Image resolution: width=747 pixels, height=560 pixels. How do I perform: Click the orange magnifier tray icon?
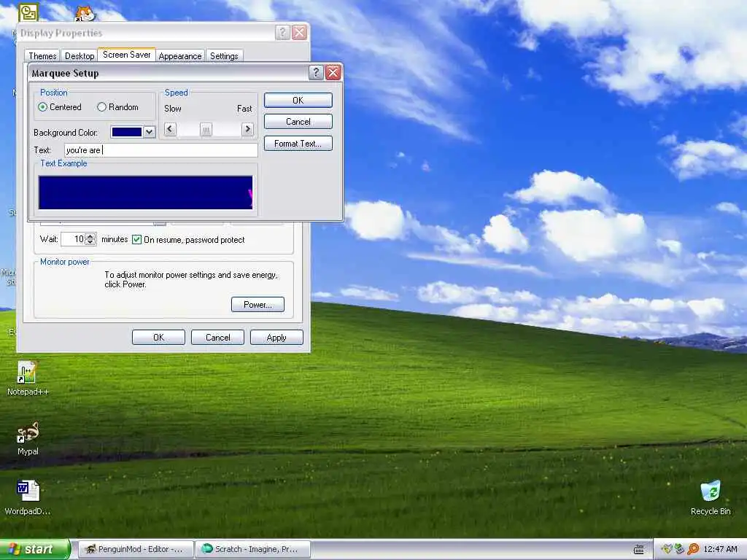point(693,550)
